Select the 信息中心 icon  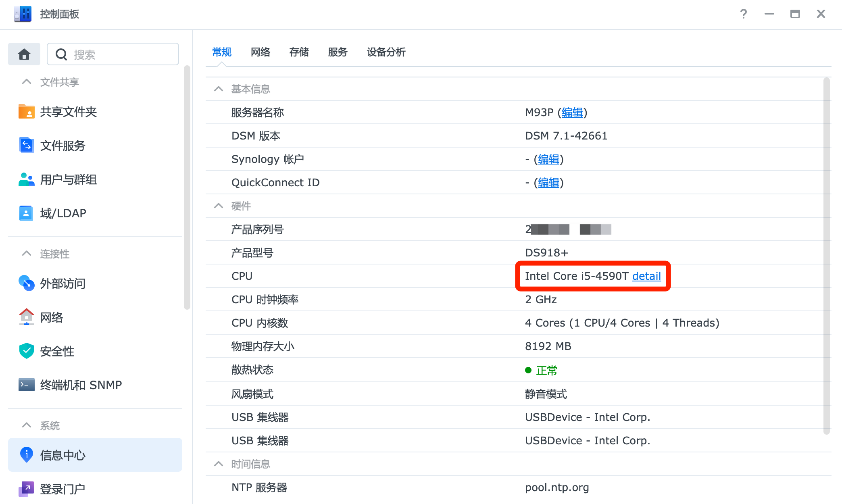27,455
